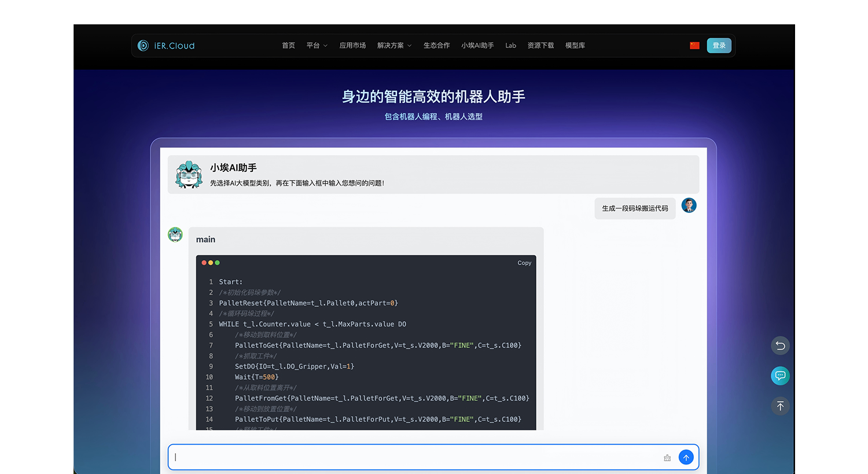The width and height of the screenshot is (868, 474).
Task: Click the WHILE t_l.Counter.value code line
Action: click(312, 324)
